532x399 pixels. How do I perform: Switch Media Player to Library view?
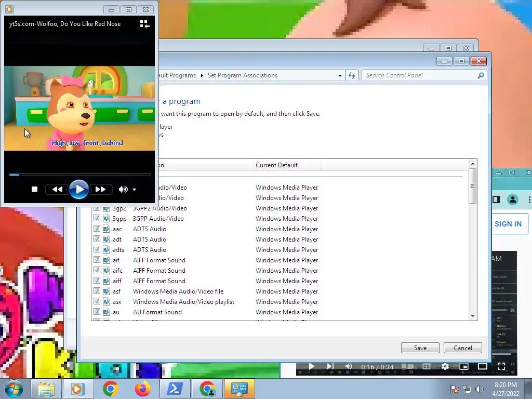pos(144,24)
